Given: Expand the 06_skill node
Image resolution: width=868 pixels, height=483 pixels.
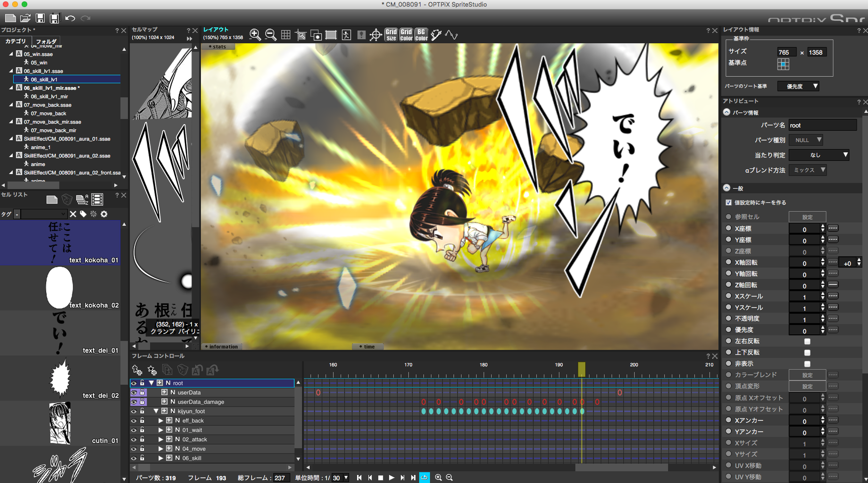Looking at the screenshot, I should (160, 458).
